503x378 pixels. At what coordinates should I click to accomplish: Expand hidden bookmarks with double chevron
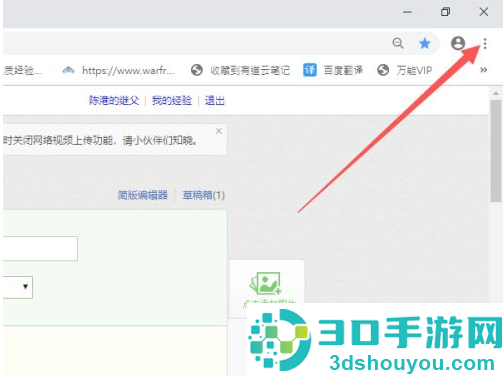coord(484,70)
